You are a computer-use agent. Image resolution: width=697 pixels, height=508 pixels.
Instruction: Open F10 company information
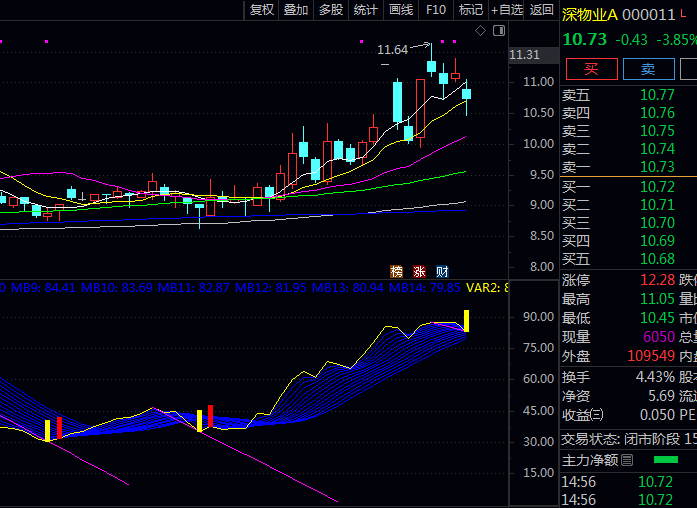pos(436,10)
